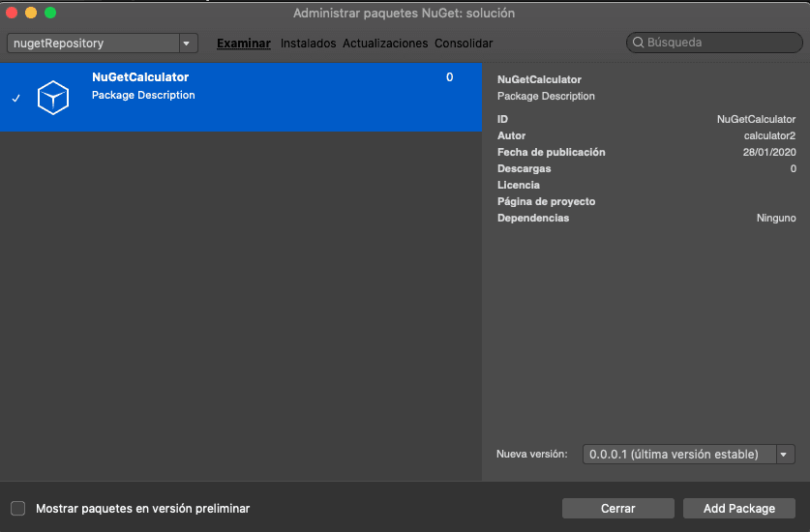This screenshot has height=532, width=810.
Task: Click the magnifying glass search icon
Action: 638,43
